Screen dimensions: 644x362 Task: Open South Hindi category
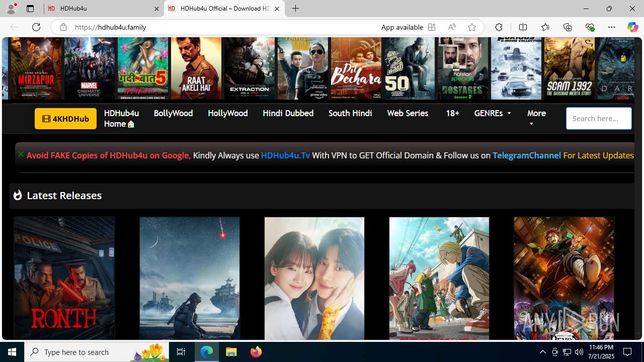point(350,113)
